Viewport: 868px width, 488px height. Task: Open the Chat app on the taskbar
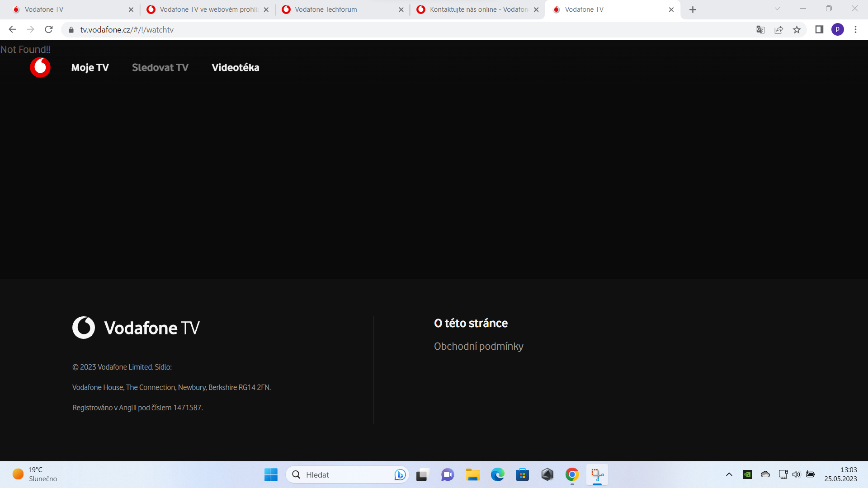point(448,474)
